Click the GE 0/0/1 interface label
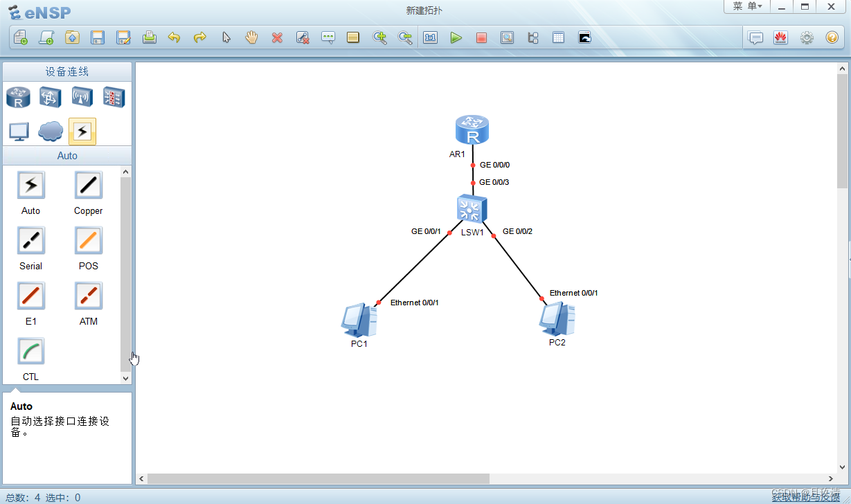Viewport: 851px width, 504px height. point(426,231)
